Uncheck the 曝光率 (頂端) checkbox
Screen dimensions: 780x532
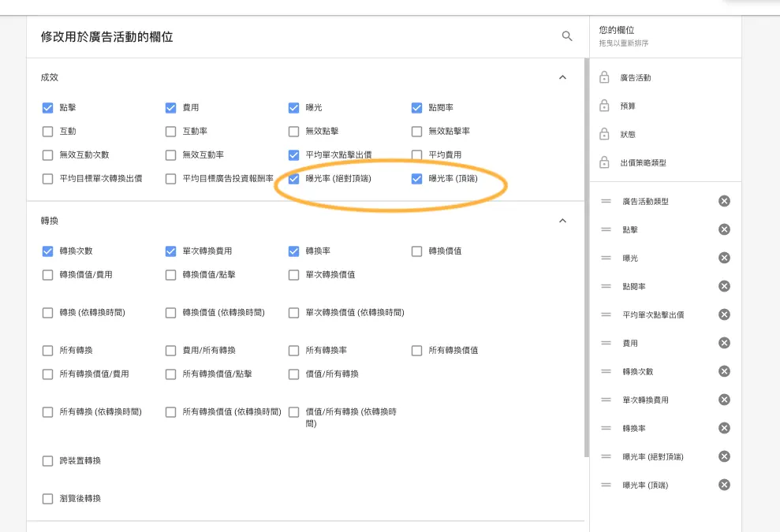click(417, 178)
